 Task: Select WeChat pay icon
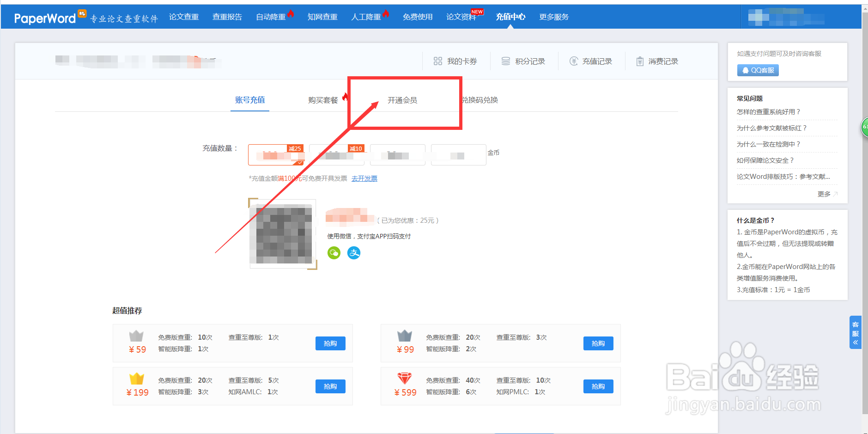334,253
